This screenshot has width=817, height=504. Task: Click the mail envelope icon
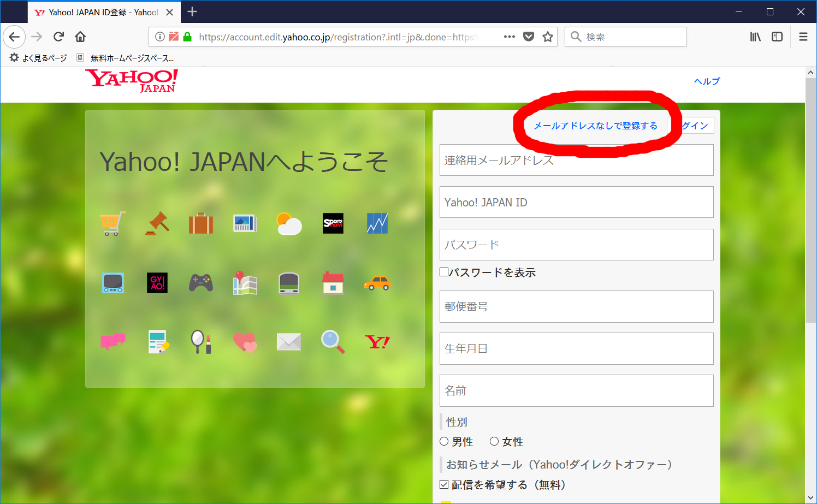(289, 342)
